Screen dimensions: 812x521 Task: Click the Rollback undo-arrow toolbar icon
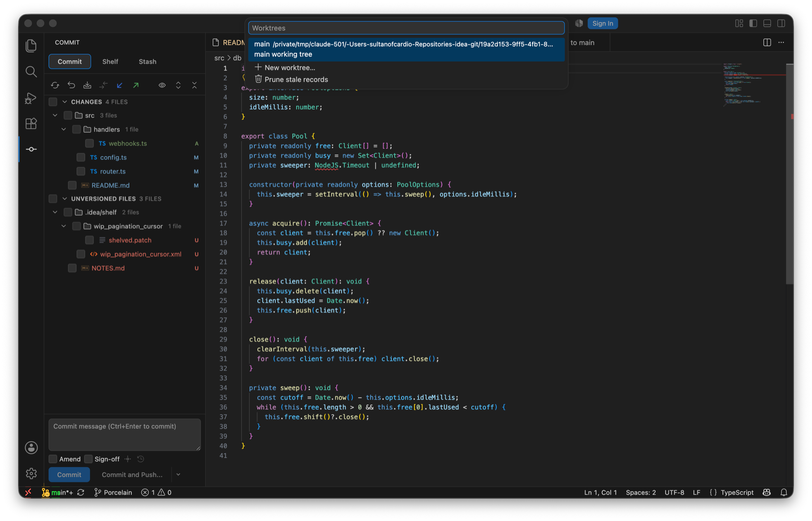pos(71,85)
